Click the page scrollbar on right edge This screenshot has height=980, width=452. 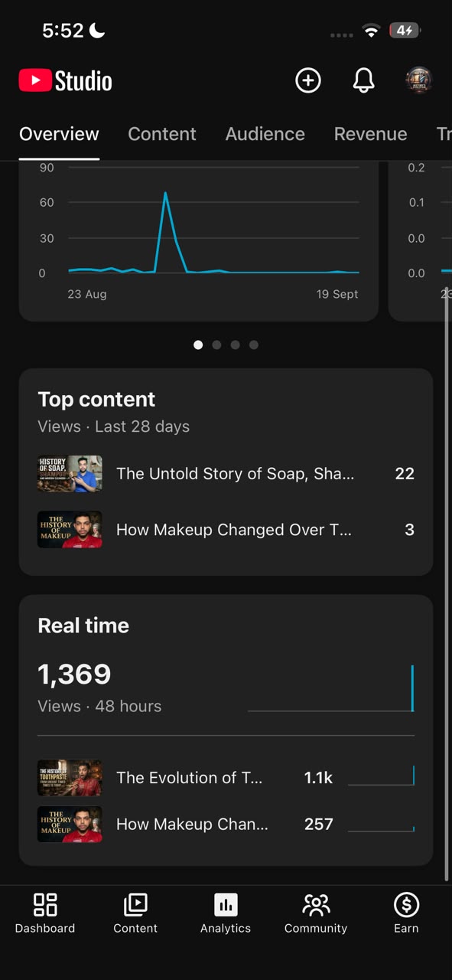(447, 583)
